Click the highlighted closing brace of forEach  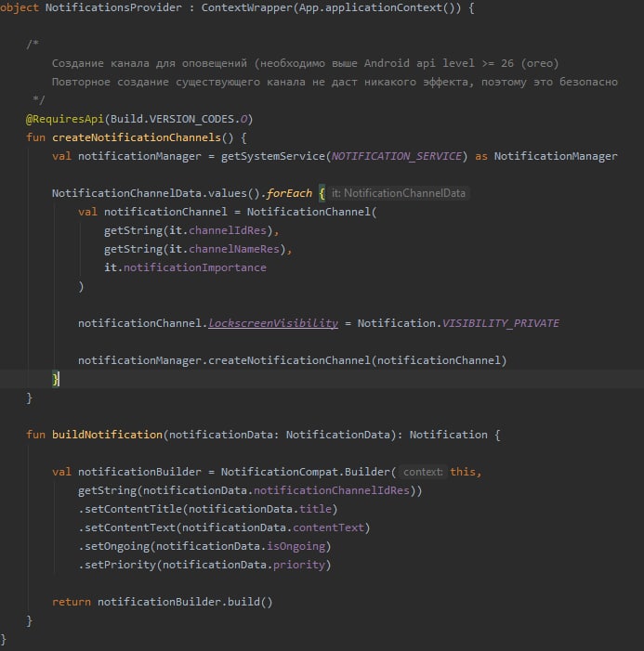pos(55,379)
